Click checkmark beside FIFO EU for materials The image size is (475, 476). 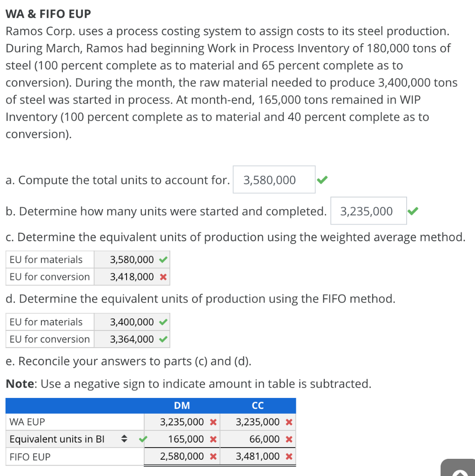162,322
